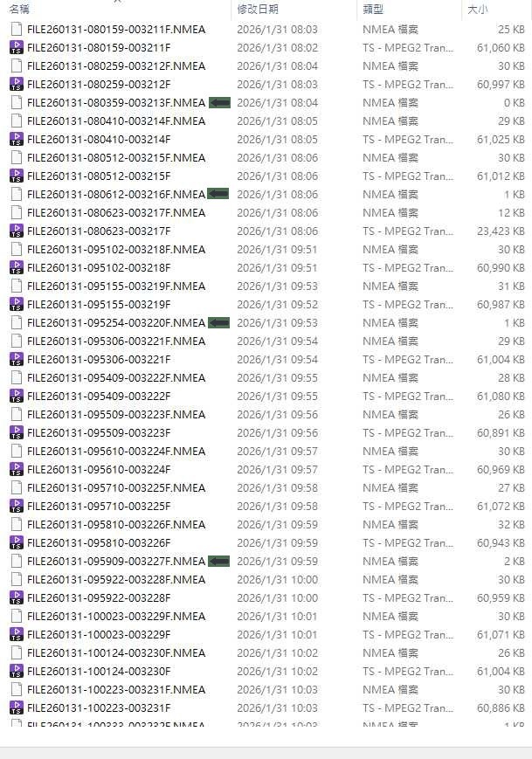This screenshot has width=532, height=759.
Task: Sort files by the 名稱 column header
Action: [x=19, y=9]
